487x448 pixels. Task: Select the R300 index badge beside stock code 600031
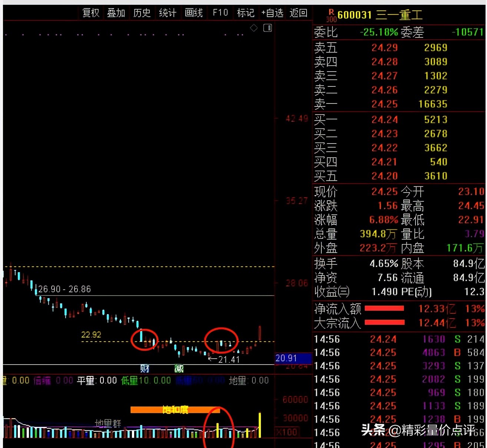[x=331, y=15]
